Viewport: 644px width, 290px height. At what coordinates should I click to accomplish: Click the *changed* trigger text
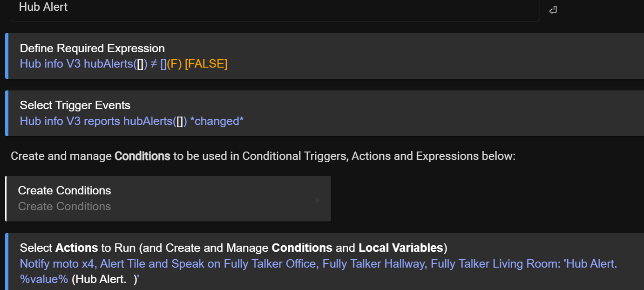point(217,121)
